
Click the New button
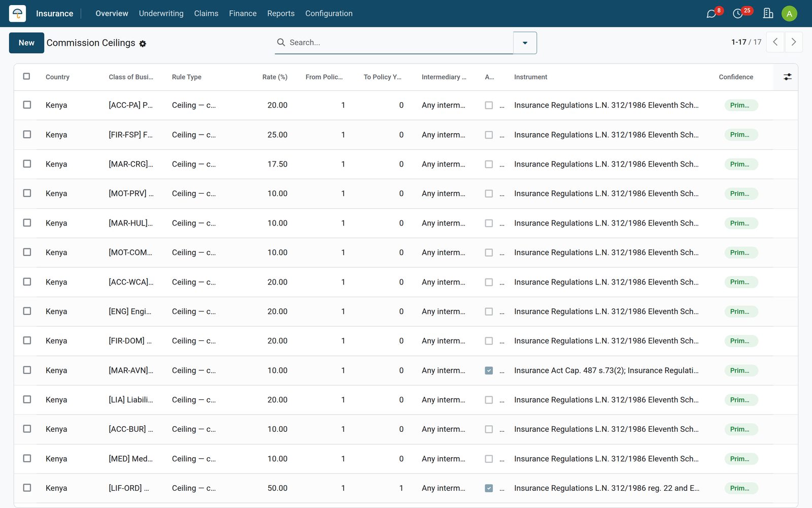(x=26, y=43)
